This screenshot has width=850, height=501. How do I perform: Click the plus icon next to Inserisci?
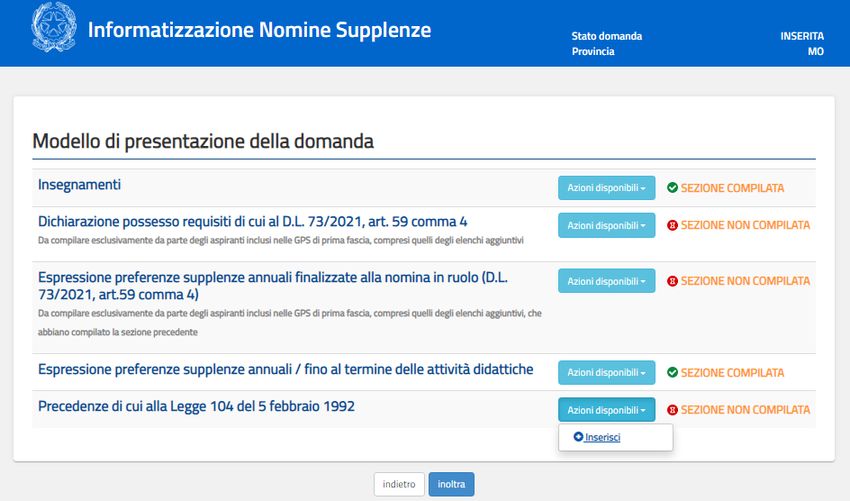[578, 437]
